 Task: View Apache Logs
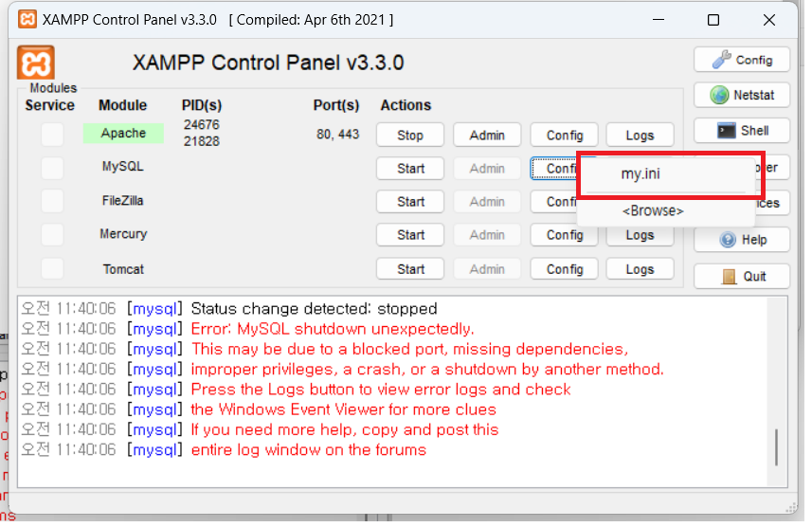(x=641, y=136)
